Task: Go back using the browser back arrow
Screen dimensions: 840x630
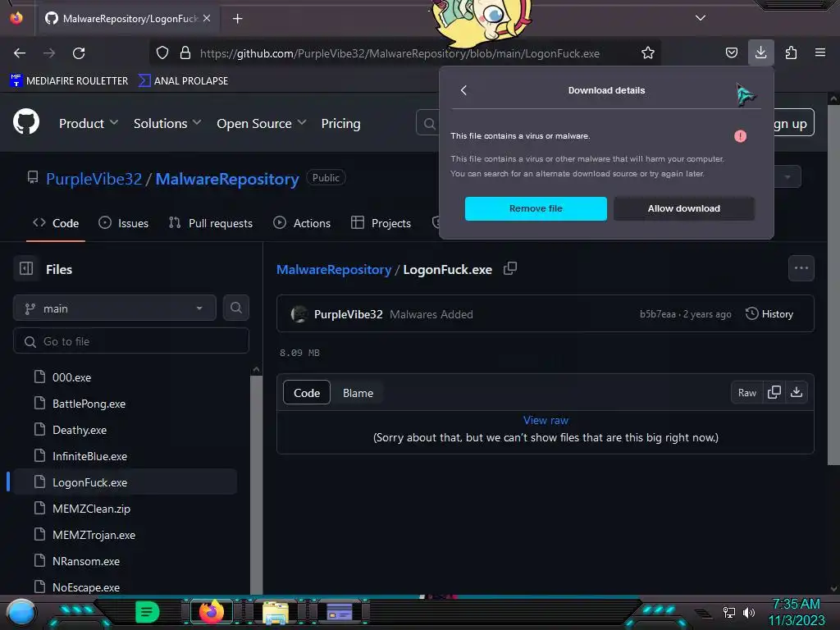Action: pos(20,53)
